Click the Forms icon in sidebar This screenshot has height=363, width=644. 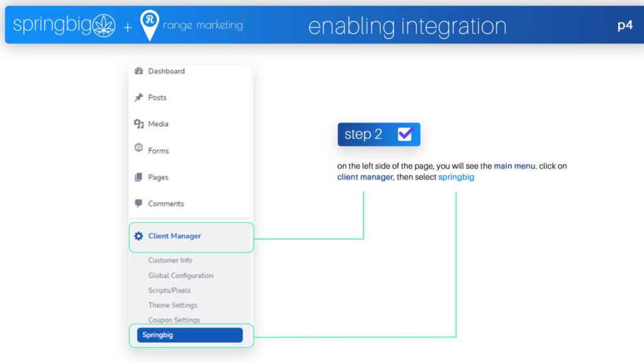(x=139, y=147)
